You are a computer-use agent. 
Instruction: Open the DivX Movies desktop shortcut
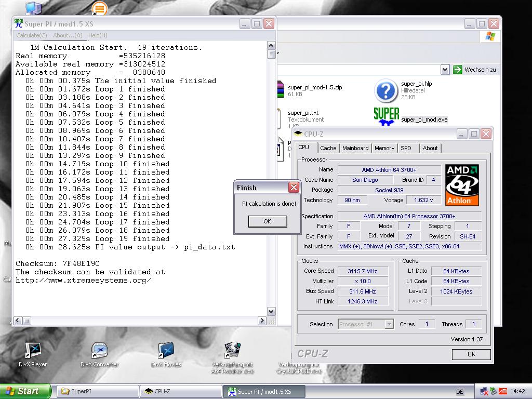(166, 351)
